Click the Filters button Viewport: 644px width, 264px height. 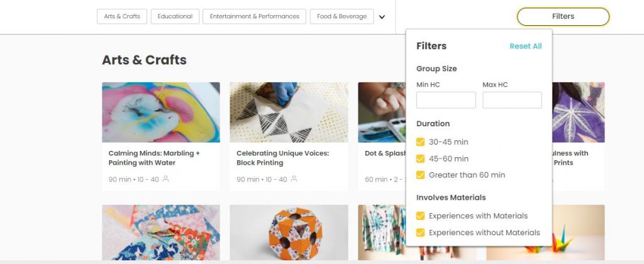click(563, 16)
